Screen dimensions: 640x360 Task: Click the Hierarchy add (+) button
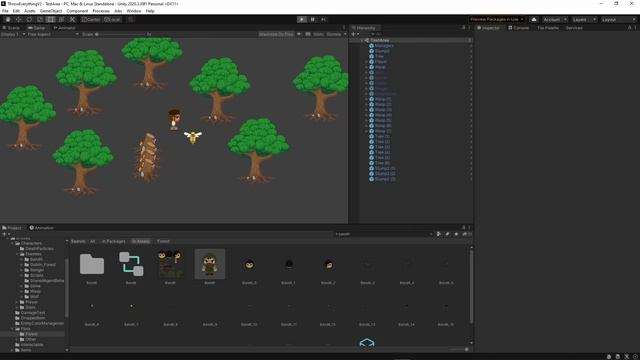(x=355, y=34)
